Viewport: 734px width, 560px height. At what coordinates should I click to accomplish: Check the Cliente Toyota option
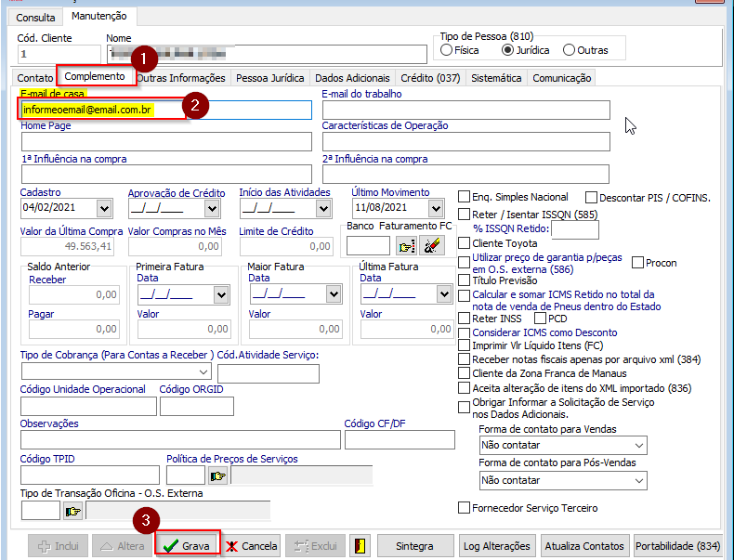(465, 243)
